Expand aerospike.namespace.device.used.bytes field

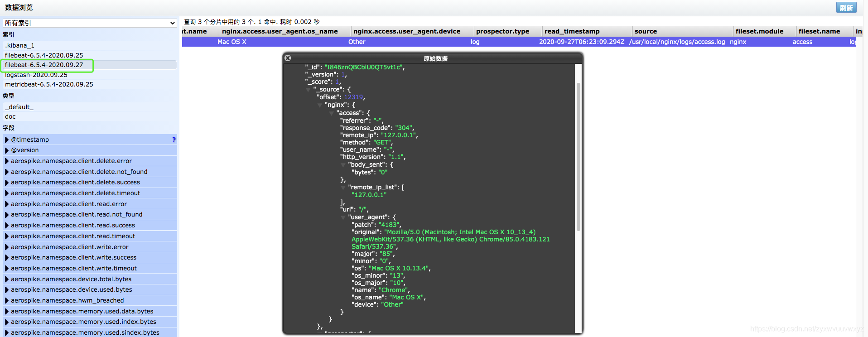(7, 289)
